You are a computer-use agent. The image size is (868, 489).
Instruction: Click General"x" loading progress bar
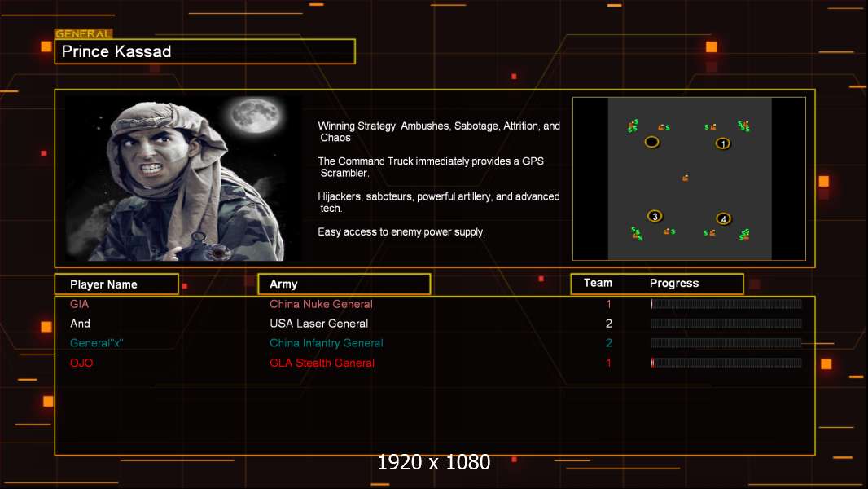click(726, 343)
